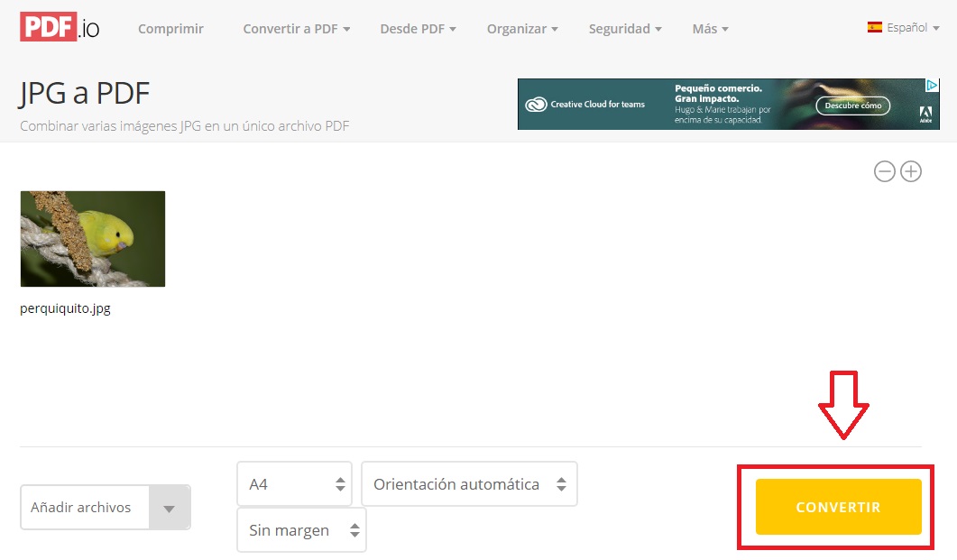Click the Comprimir navigation link
Image resolution: width=957 pixels, height=560 pixels.
[x=170, y=28]
